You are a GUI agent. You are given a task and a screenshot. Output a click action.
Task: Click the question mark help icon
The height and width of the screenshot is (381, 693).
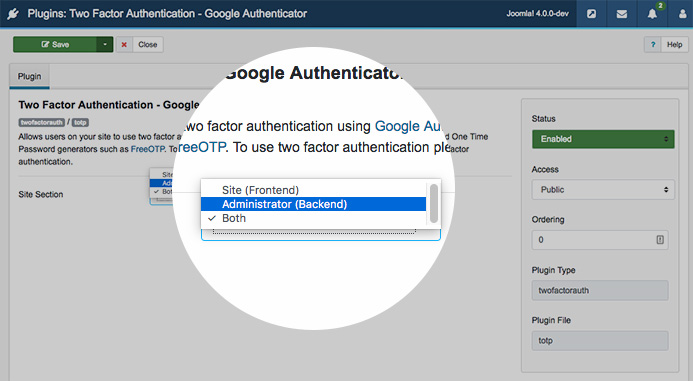[652, 45]
